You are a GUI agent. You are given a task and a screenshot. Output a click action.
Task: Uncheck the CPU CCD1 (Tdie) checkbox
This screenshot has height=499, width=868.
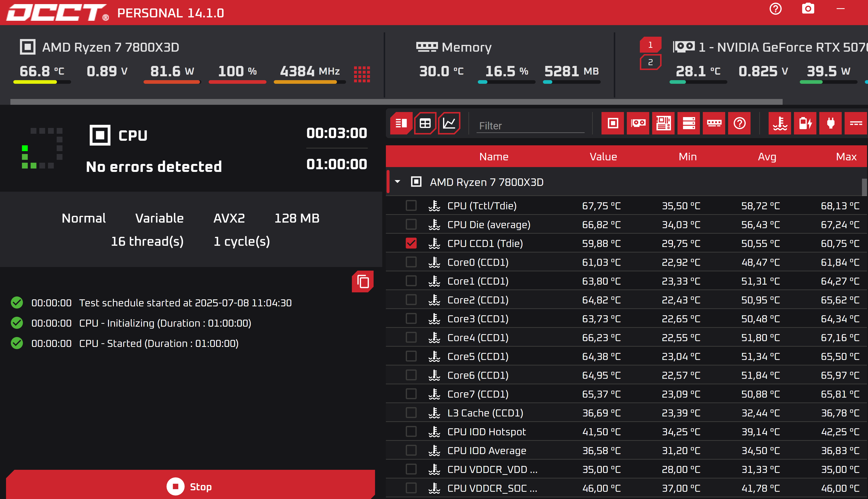[411, 243]
